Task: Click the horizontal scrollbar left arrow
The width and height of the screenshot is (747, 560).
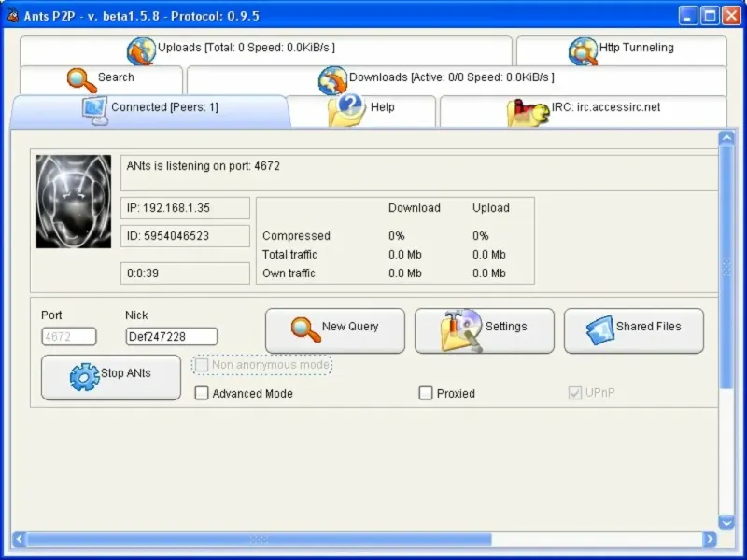Action: [19, 539]
